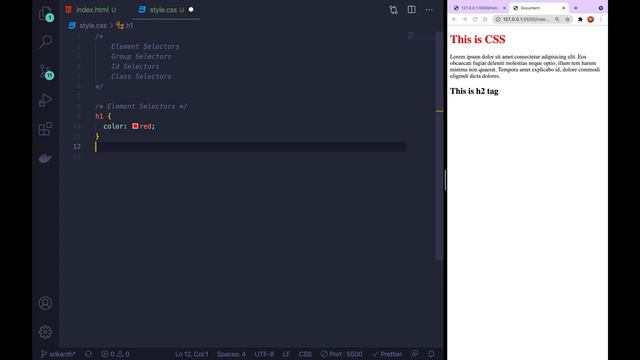Click the Lorem ipsum paragraph in browser
The image size is (640, 360).
coord(525,66)
